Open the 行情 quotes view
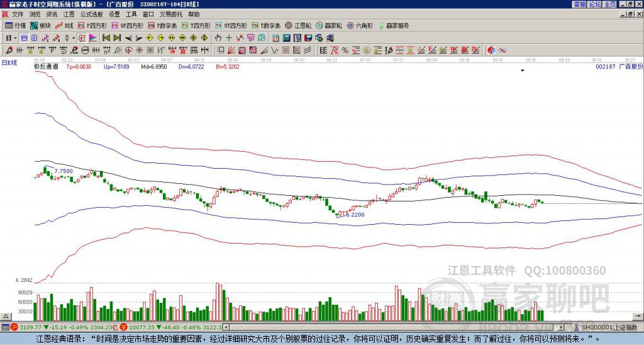The height and width of the screenshot is (345, 644). click(15, 25)
